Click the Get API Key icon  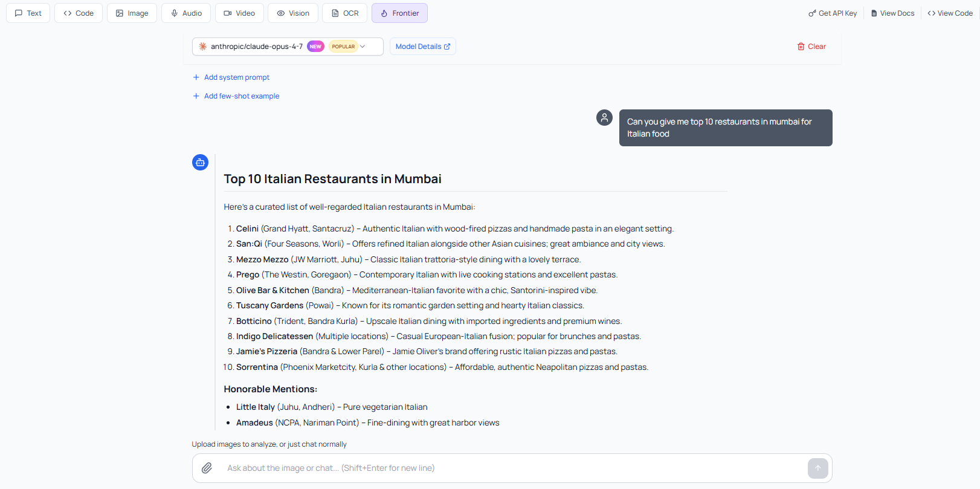pos(812,13)
